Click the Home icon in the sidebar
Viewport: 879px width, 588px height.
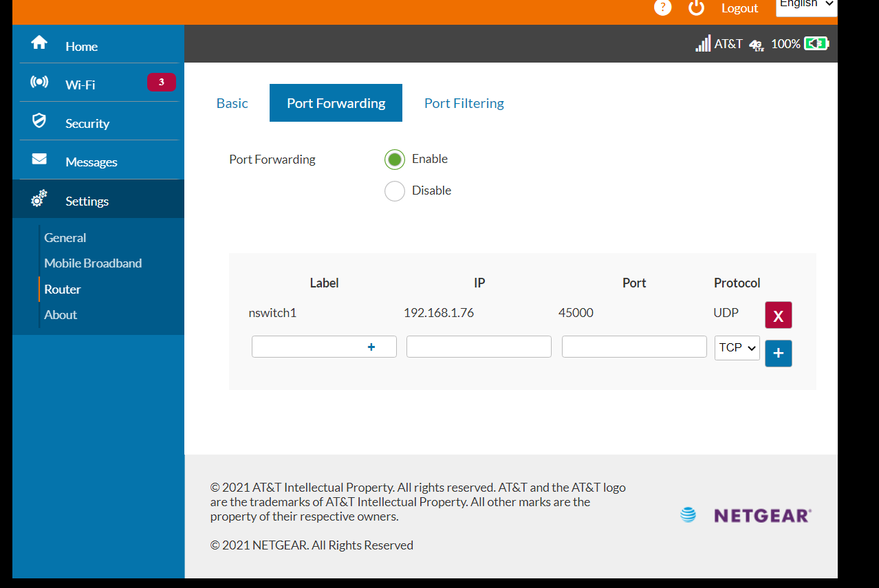(39, 43)
